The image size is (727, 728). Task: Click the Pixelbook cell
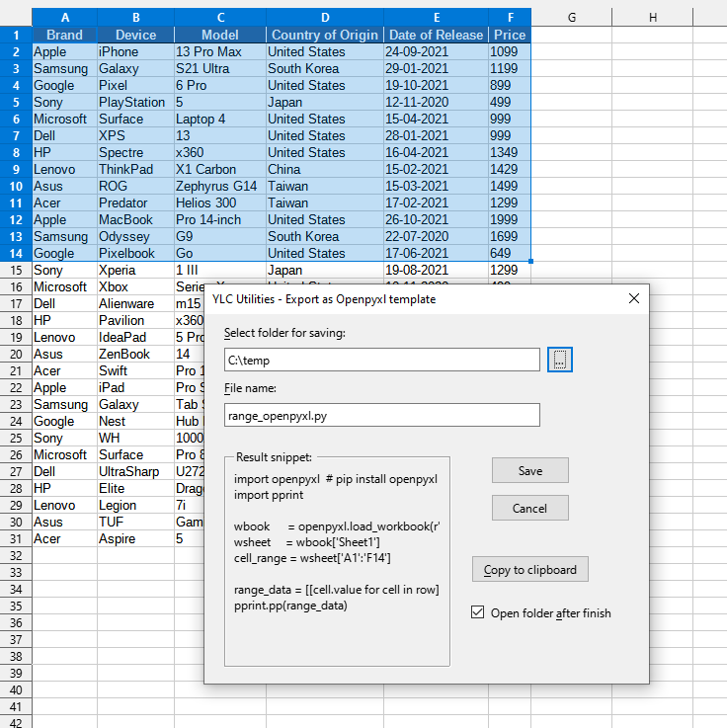135,253
